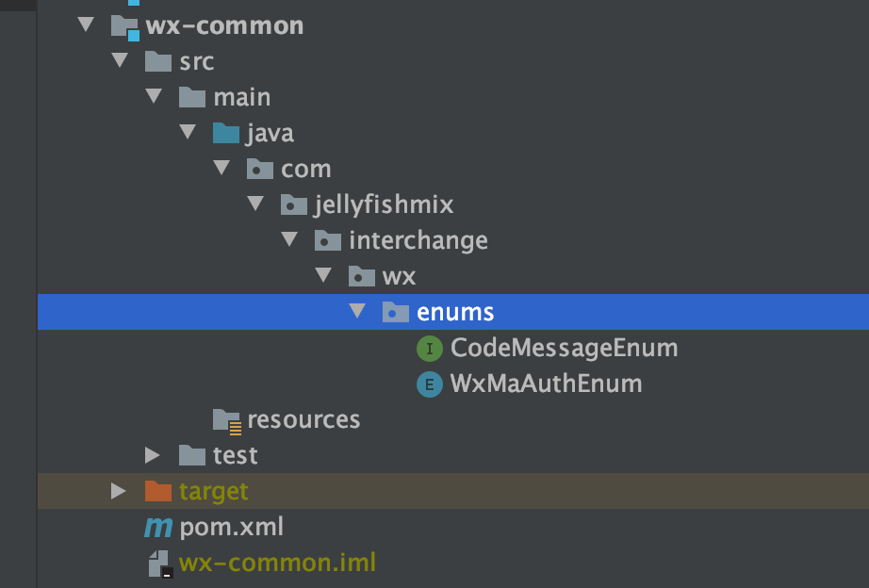The height and width of the screenshot is (588, 869).
Task: Click the Maven icon of pom.xml
Action: pyautogui.click(x=157, y=528)
